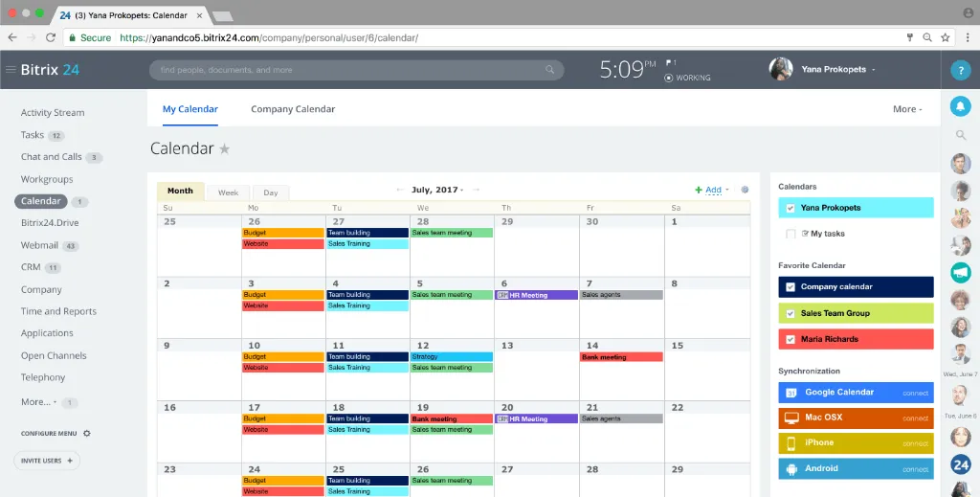Viewport: 980px width, 497px height.
Task: Uncheck the Sales Team Group checkbox
Action: coord(791,313)
